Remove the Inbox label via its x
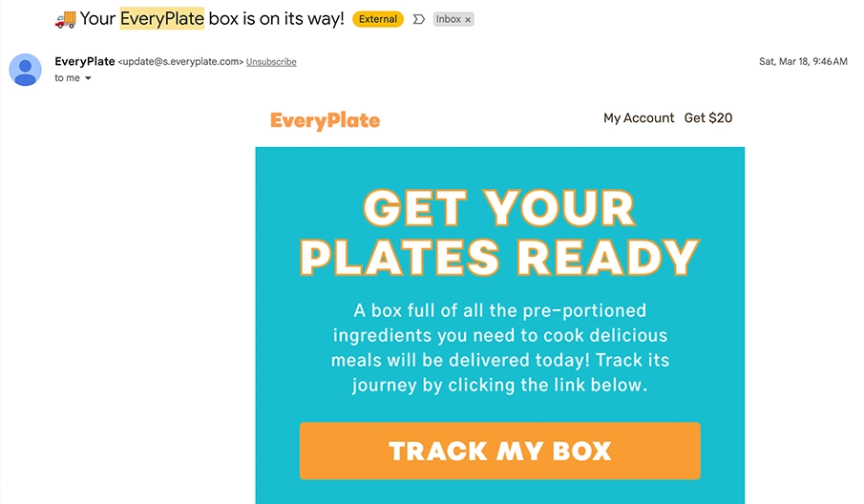The height and width of the screenshot is (504, 864). pyautogui.click(x=468, y=20)
